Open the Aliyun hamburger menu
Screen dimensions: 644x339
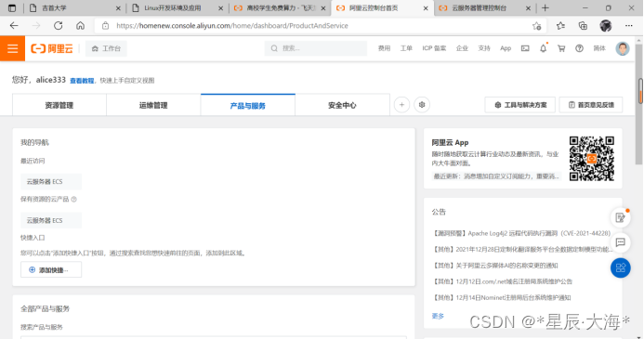(x=12, y=48)
